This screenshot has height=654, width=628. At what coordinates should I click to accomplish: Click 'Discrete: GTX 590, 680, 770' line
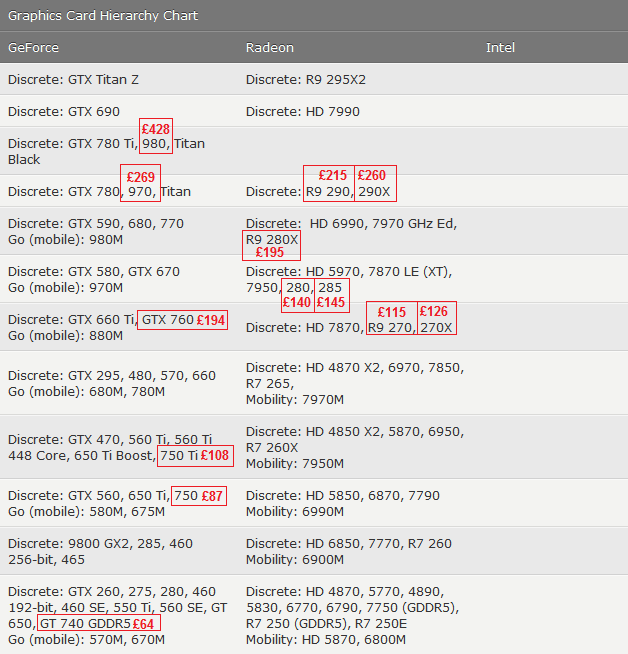tap(96, 224)
